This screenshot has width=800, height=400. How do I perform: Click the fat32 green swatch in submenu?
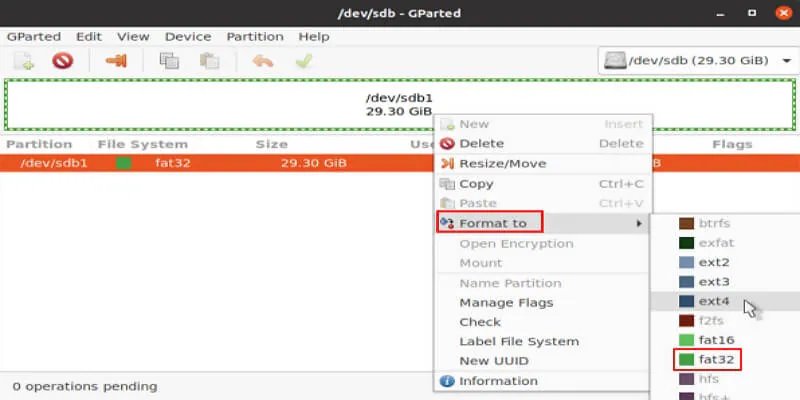tap(686, 360)
